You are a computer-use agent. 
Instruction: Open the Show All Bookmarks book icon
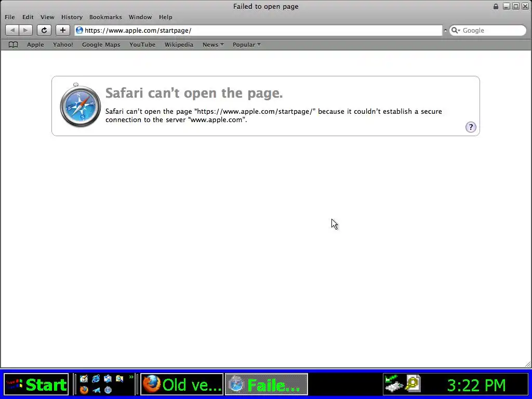(x=13, y=45)
